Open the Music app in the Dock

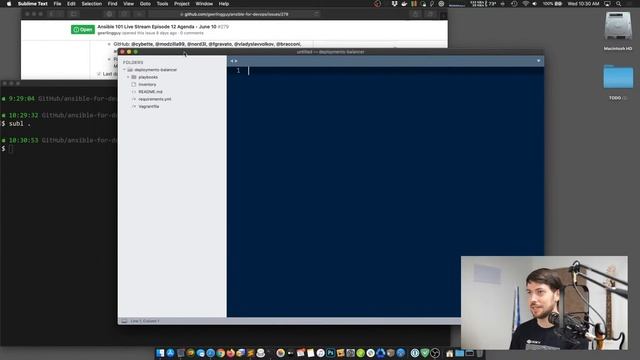tap(321, 353)
